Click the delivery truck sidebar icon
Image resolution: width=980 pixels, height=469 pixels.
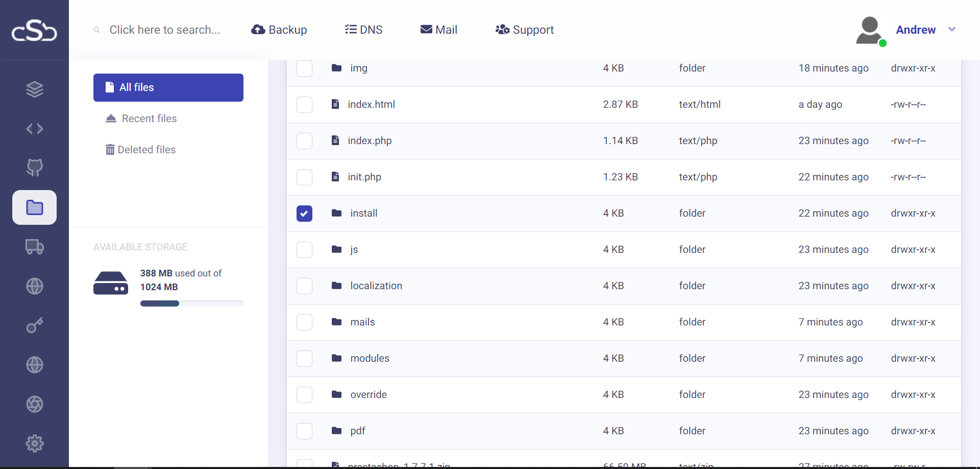point(34,247)
